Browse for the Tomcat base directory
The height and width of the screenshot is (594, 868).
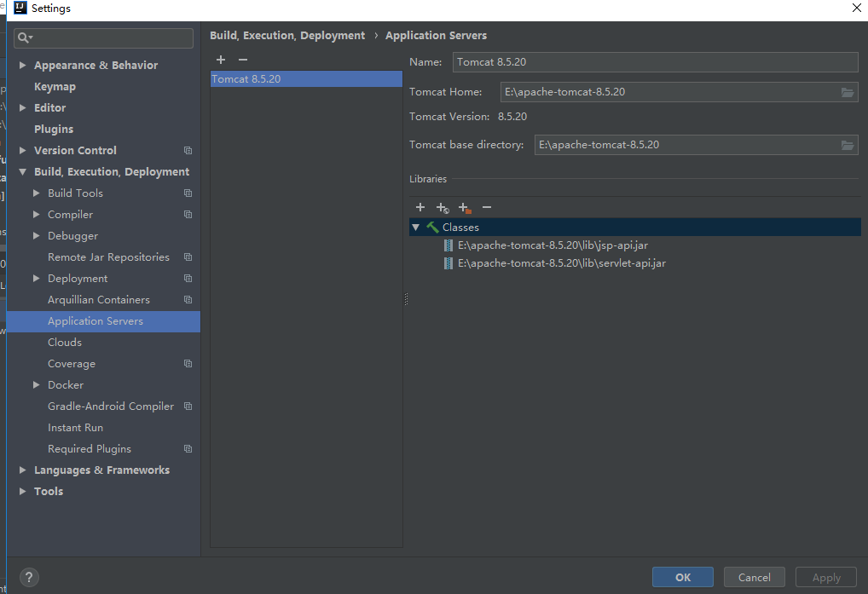[x=848, y=144]
